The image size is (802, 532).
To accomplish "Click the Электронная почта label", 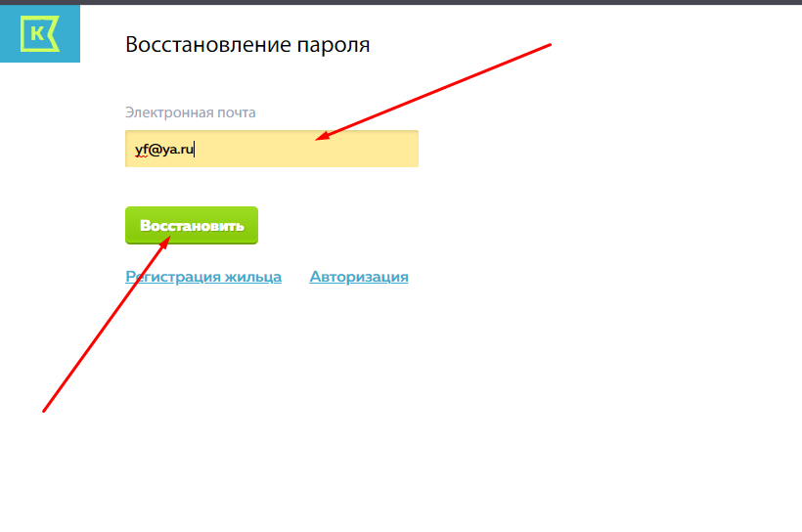I will click(x=191, y=112).
